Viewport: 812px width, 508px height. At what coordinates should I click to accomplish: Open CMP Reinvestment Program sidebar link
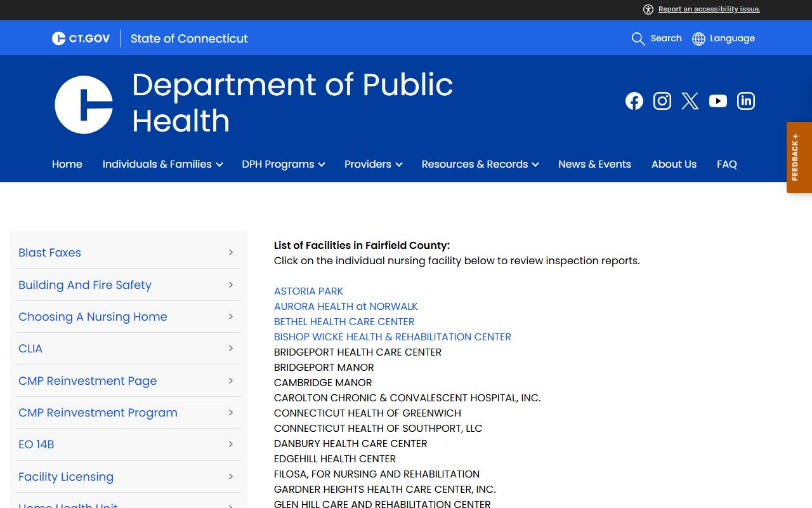(x=98, y=413)
